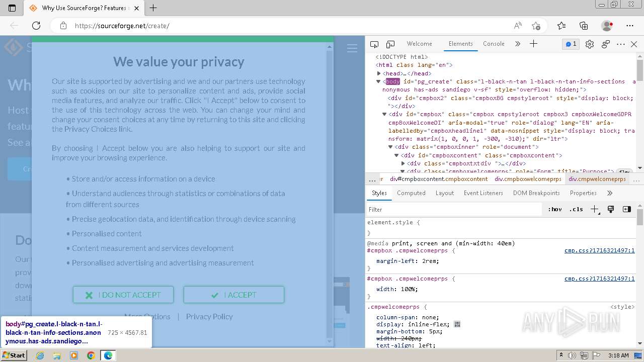Open the Windows Start menu

click(x=14, y=355)
